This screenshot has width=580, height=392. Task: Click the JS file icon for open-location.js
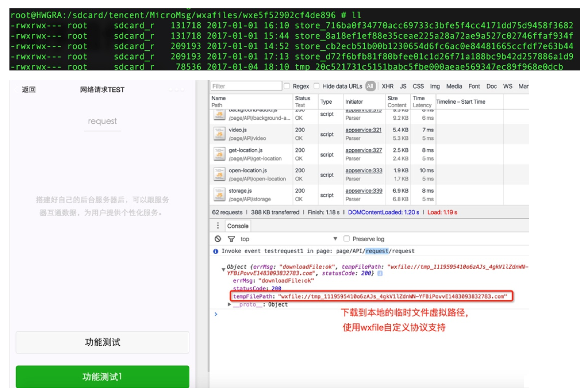[x=219, y=175]
